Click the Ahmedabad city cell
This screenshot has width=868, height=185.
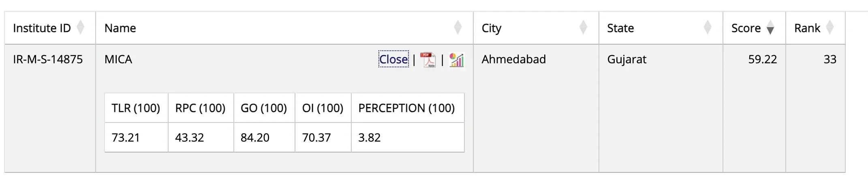513,59
